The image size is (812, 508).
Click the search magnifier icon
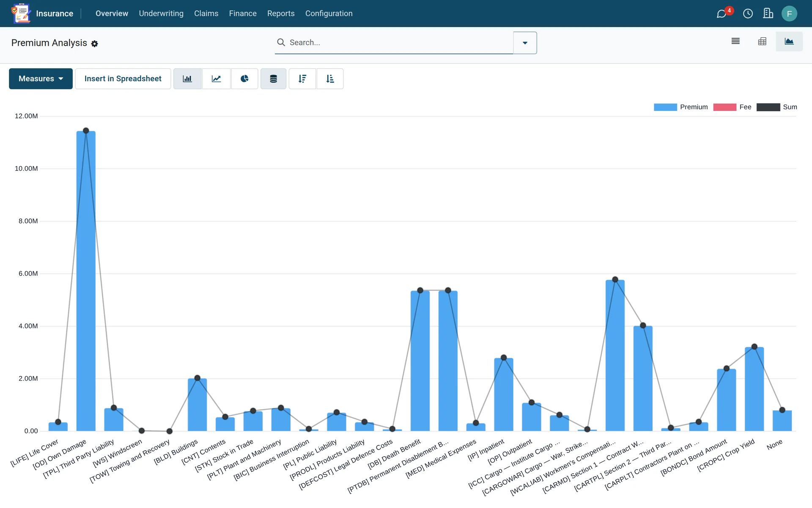point(281,42)
